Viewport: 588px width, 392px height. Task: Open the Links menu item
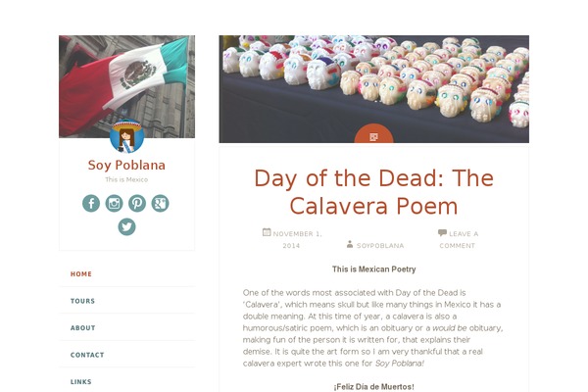[x=83, y=381]
